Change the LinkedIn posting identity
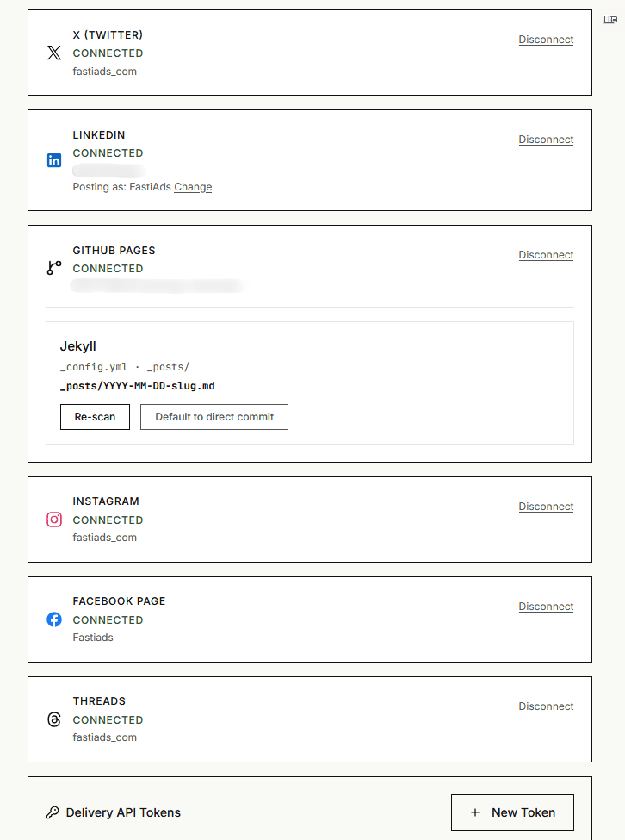The width and height of the screenshot is (625, 840). tap(193, 187)
